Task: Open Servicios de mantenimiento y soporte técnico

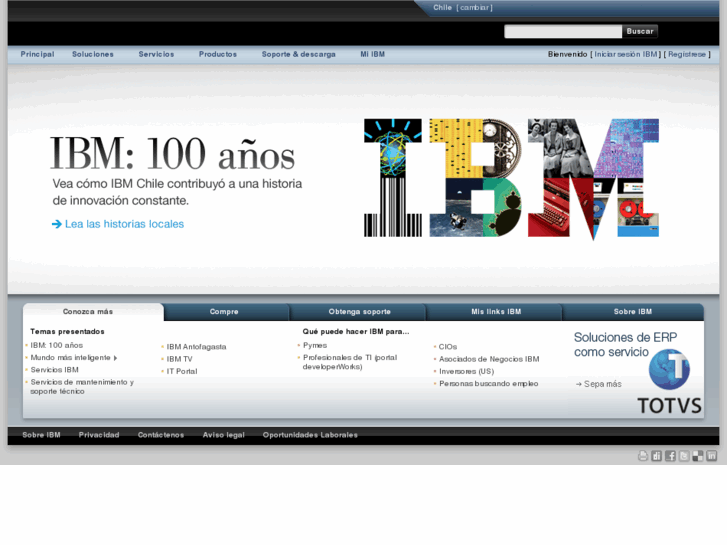Action: [x=82, y=387]
